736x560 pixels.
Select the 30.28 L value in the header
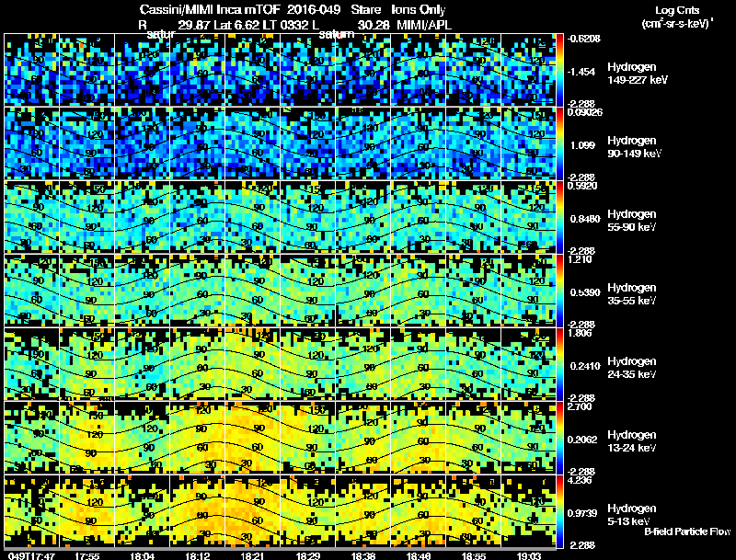click(374, 25)
